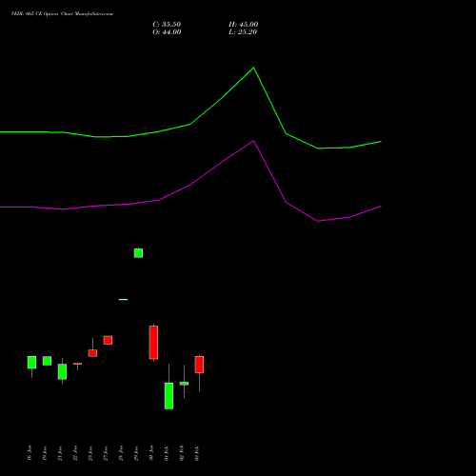476x476 pixels.
Task: Select the 21 Jan date label
Action: click(60, 453)
